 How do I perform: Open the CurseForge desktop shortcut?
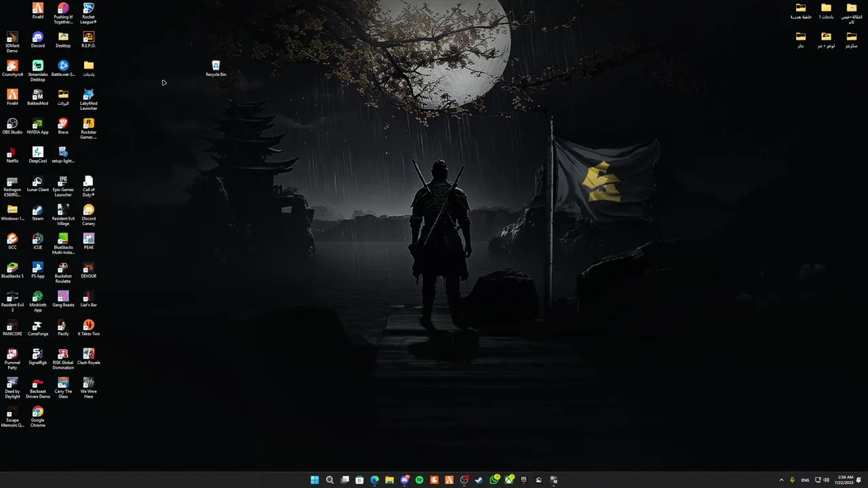37,328
